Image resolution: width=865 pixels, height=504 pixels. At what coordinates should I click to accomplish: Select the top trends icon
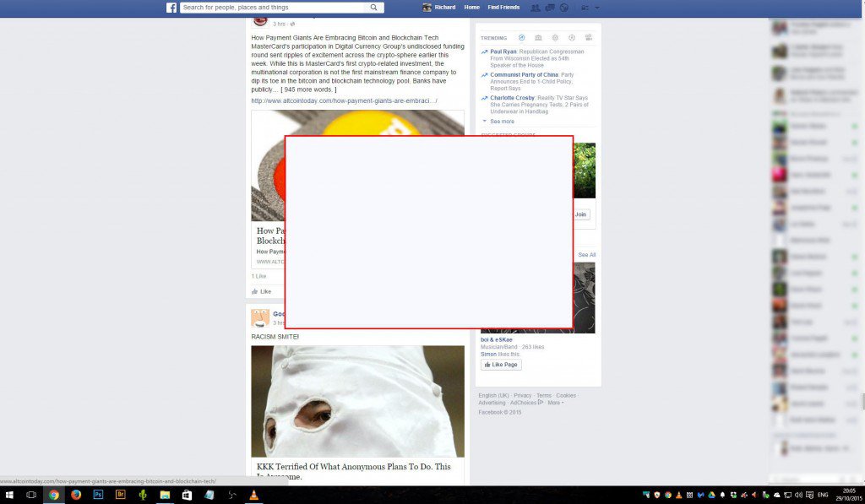(521, 37)
